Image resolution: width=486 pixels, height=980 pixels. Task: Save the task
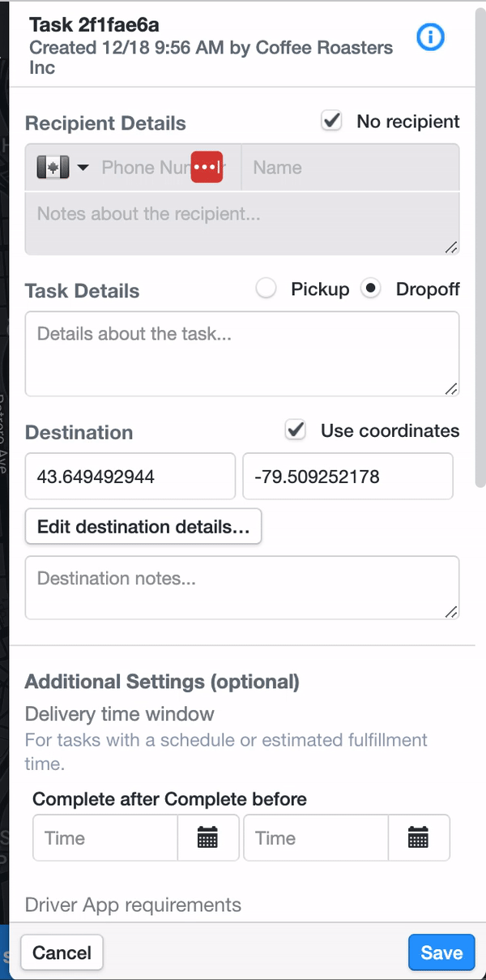click(441, 952)
